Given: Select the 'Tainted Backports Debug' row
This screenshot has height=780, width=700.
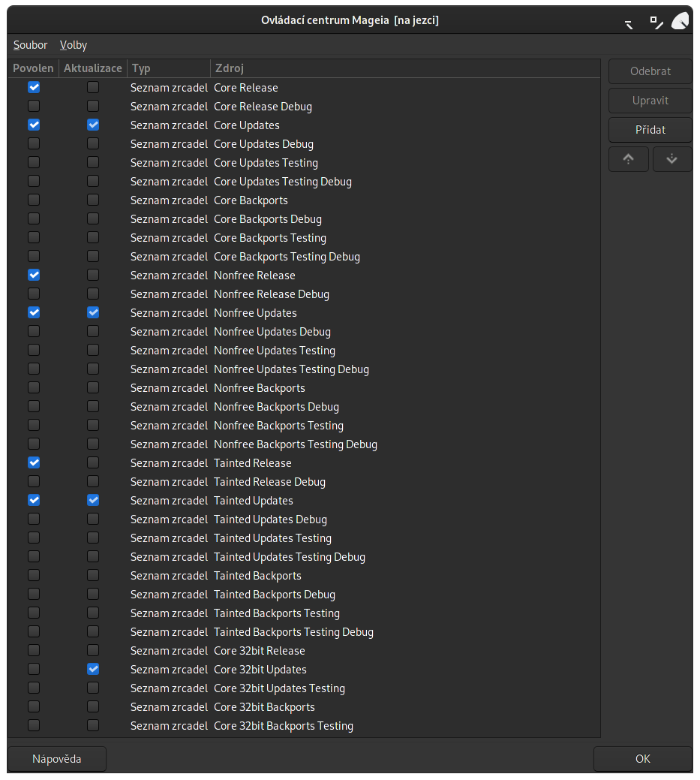Looking at the screenshot, I should click(305, 595).
